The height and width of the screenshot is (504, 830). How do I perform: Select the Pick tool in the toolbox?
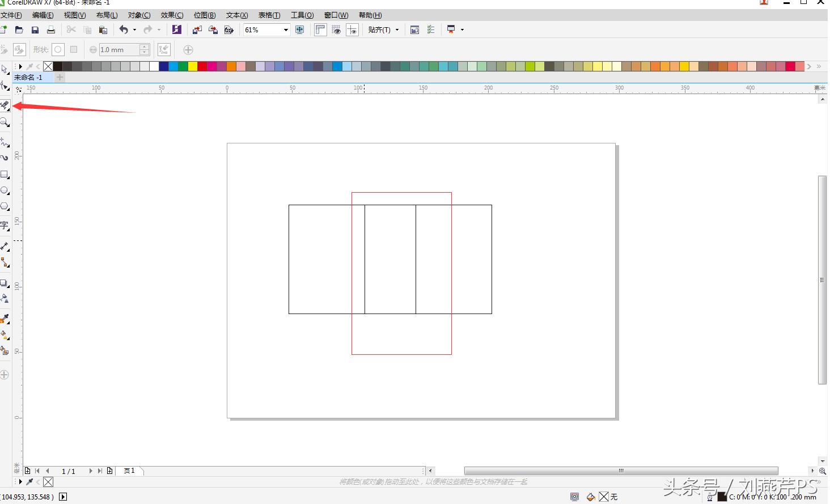point(5,69)
